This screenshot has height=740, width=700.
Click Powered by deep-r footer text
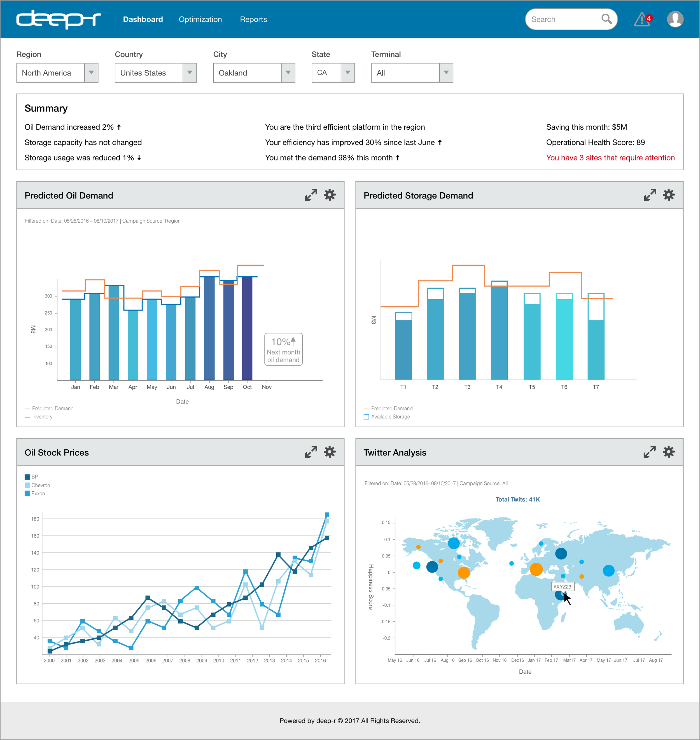(x=350, y=721)
